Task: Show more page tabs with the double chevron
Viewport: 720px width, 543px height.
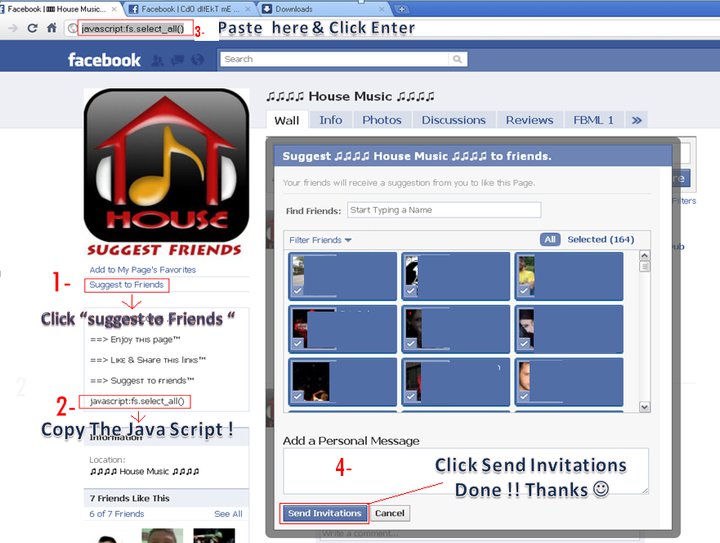Action: point(636,120)
